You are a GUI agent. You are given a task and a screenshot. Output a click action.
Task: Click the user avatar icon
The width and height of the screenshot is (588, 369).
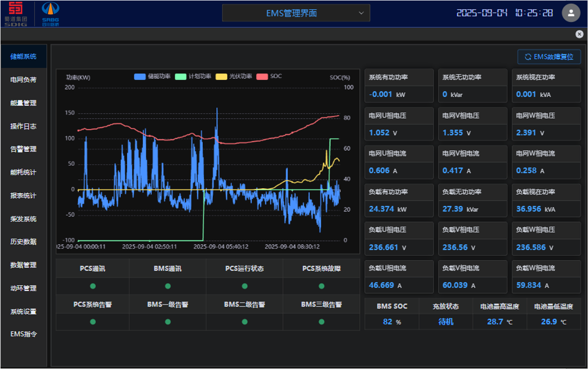pyautogui.click(x=571, y=13)
